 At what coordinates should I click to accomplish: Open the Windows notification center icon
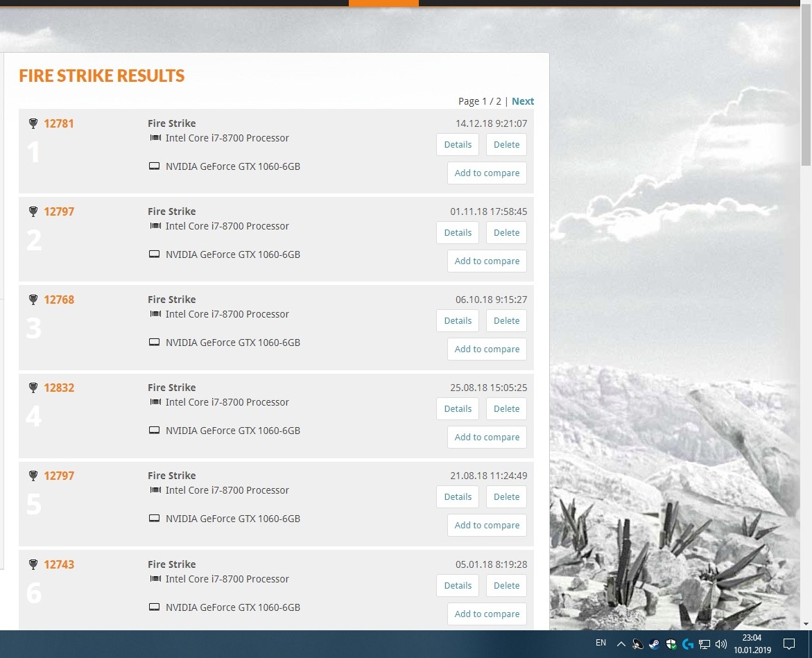click(788, 644)
